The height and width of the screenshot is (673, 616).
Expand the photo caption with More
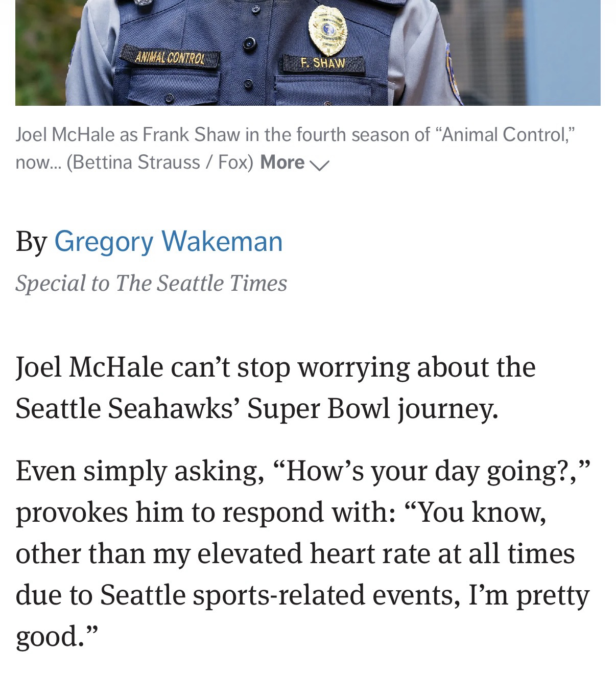click(x=282, y=162)
